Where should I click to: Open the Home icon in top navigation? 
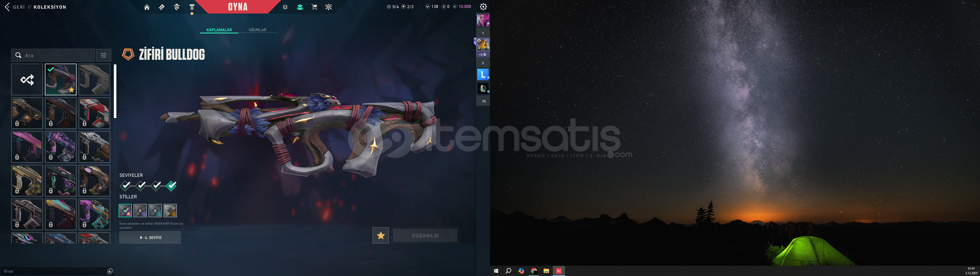click(147, 7)
